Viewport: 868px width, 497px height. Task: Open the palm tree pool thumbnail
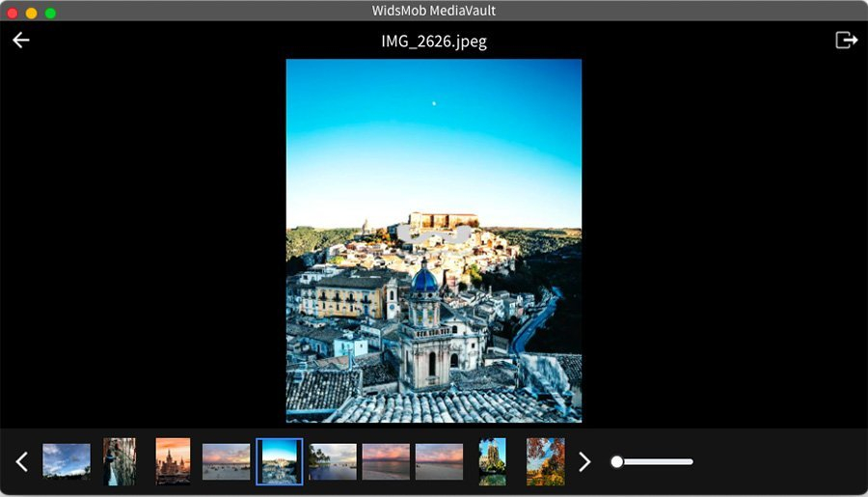click(x=333, y=461)
